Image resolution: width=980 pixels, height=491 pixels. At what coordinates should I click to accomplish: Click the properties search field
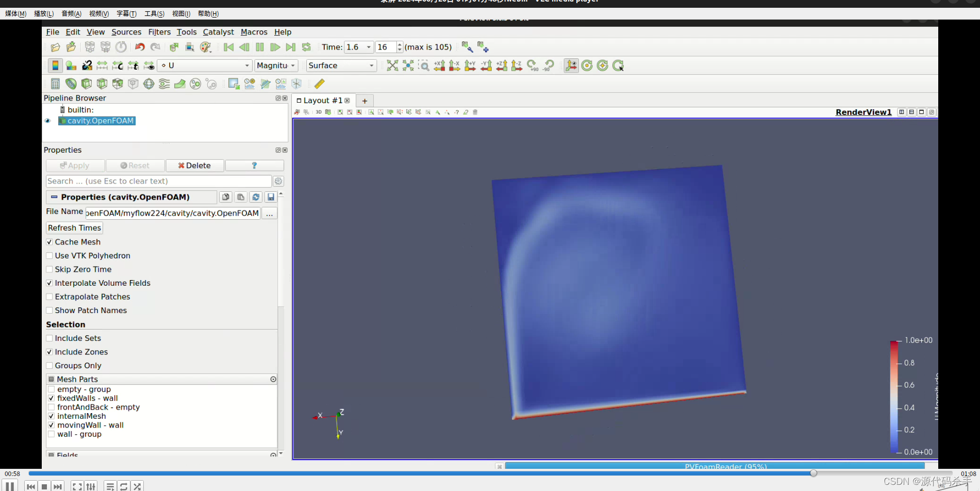coord(158,181)
